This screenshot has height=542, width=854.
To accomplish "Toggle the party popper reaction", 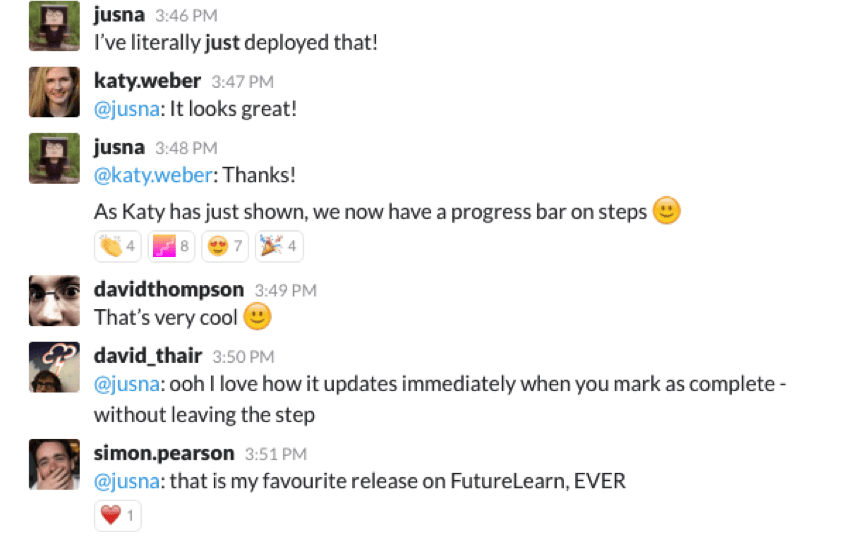I will (x=279, y=246).
